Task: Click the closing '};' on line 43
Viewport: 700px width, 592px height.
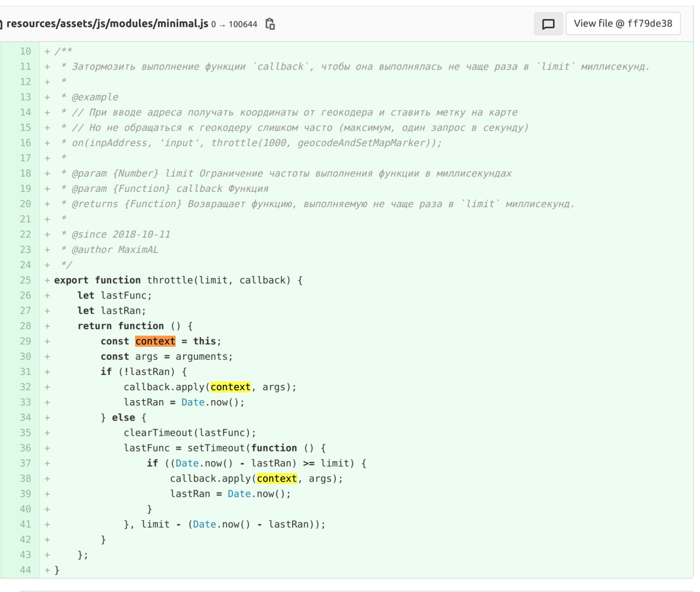Action: pyautogui.click(x=83, y=555)
